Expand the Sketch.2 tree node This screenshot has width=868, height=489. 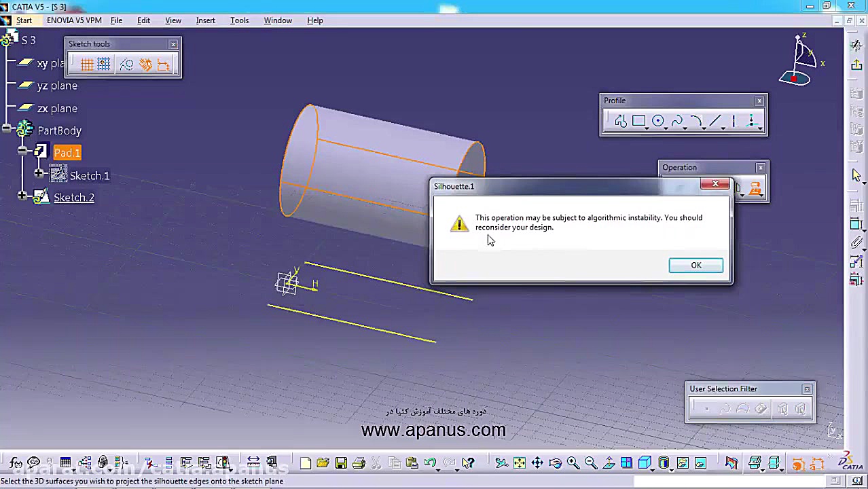point(22,196)
